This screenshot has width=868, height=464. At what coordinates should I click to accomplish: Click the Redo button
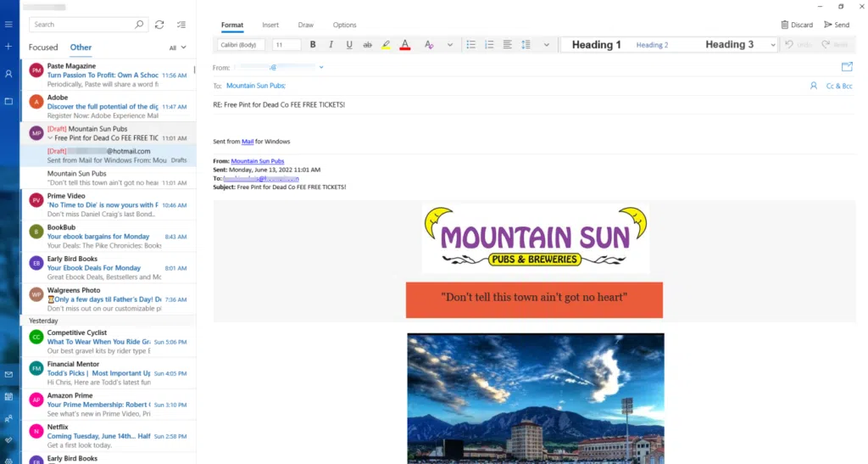[834, 45]
